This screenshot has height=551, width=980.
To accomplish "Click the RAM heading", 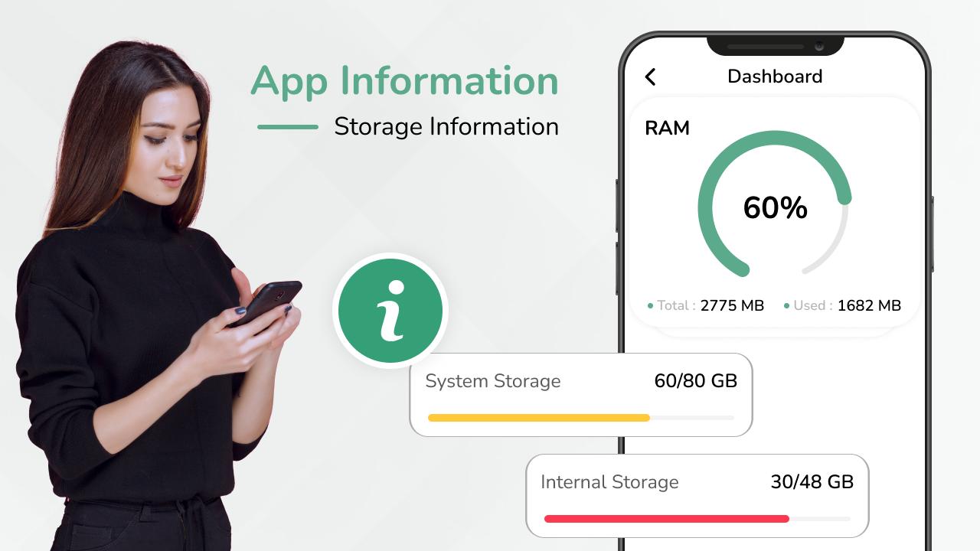I will pos(667,128).
